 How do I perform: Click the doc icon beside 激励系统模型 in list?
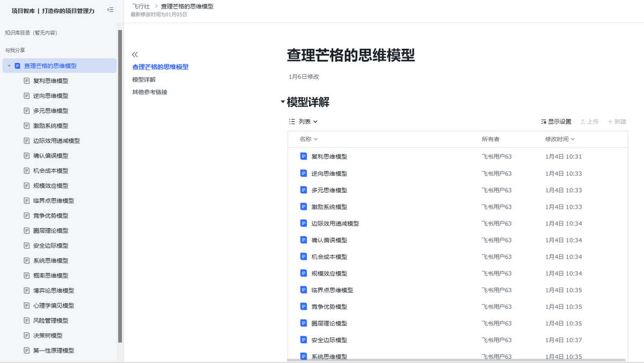(x=303, y=207)
